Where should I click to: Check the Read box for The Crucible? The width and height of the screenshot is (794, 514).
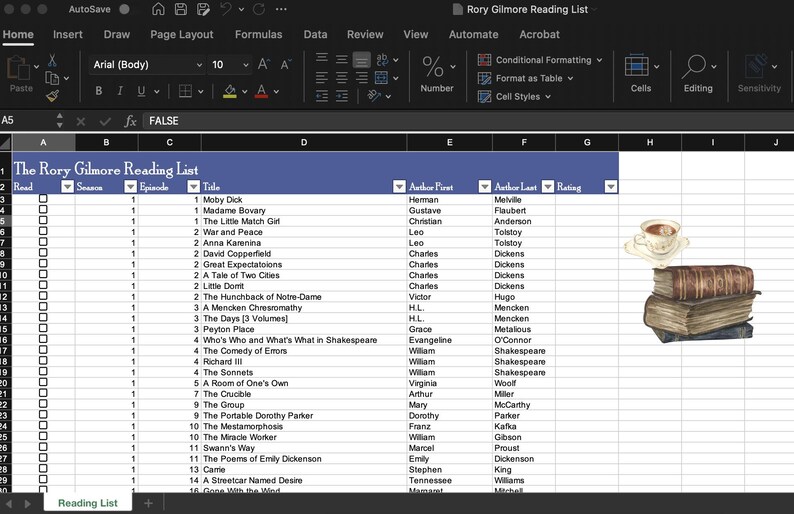click(43, 392)
